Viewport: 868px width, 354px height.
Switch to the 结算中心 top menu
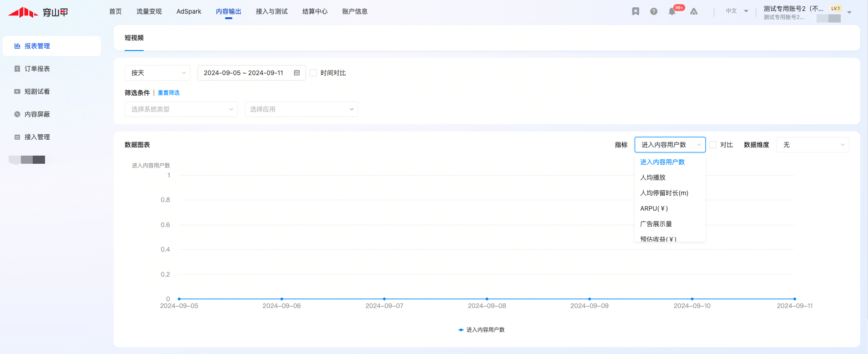click(315, 11)
